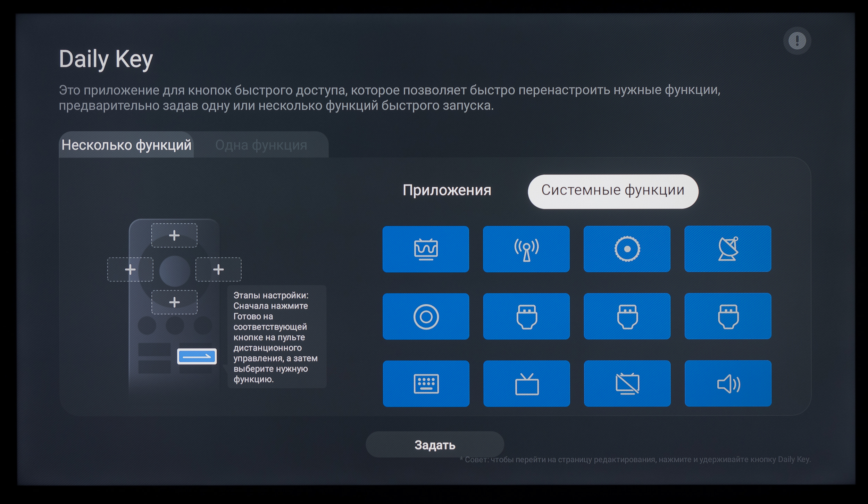Select the satellite dish function tile
Image resolution: width=868 pixels, height=504 pixels.
[x=727, y=249]
